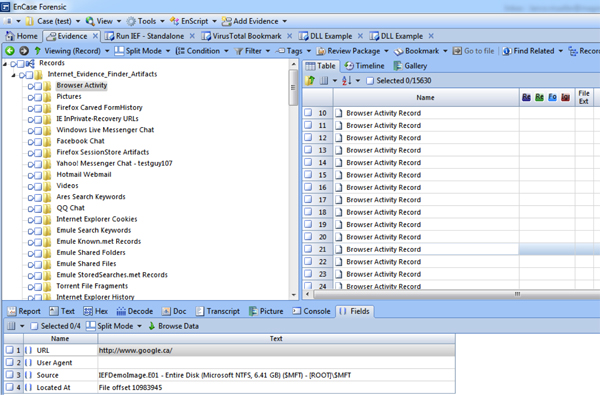The height and width of the screenshot is (395, 600).
Task: Click the Add Evidence icon
Action: point(227,21)
